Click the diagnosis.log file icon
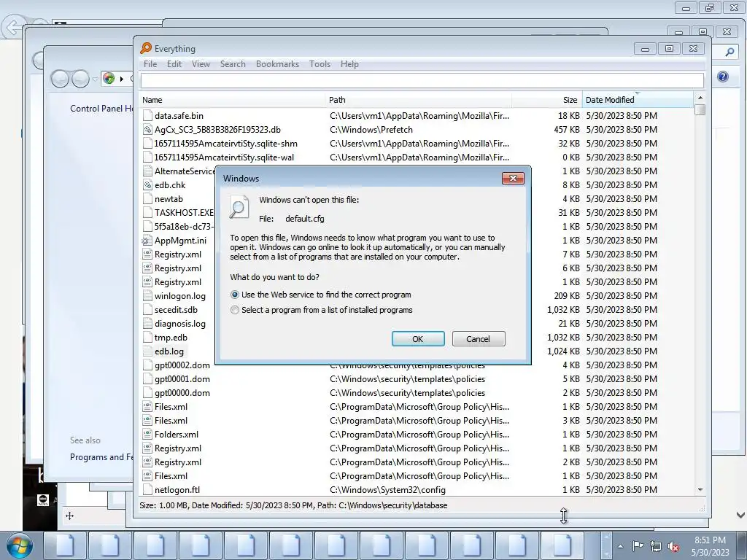Image resolution: width=747 pixels, height=560 pixels. (x=147, y=323)
